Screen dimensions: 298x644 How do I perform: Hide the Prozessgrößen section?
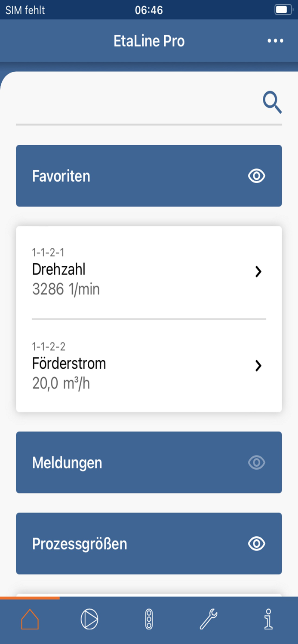256,544
